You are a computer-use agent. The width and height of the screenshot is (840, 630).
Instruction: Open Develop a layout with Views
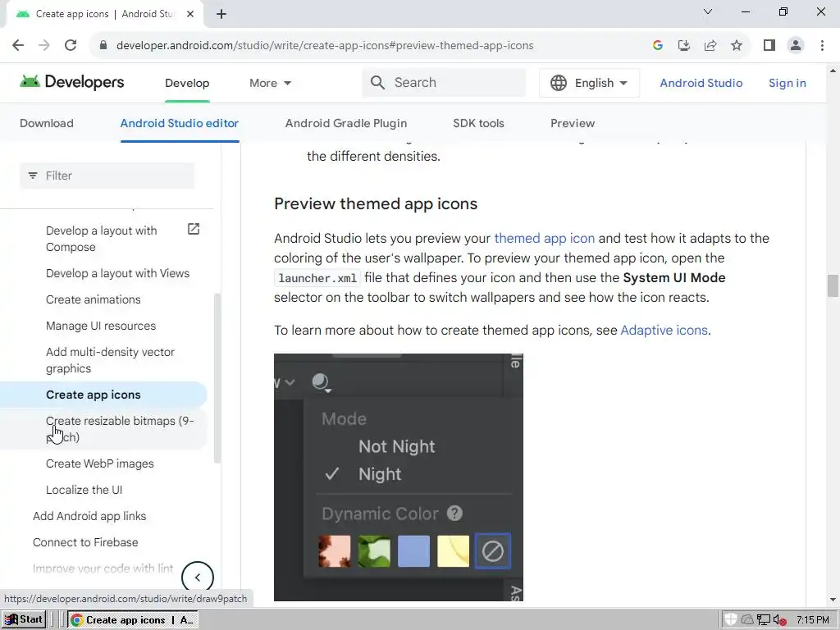(x=118, y=273)
